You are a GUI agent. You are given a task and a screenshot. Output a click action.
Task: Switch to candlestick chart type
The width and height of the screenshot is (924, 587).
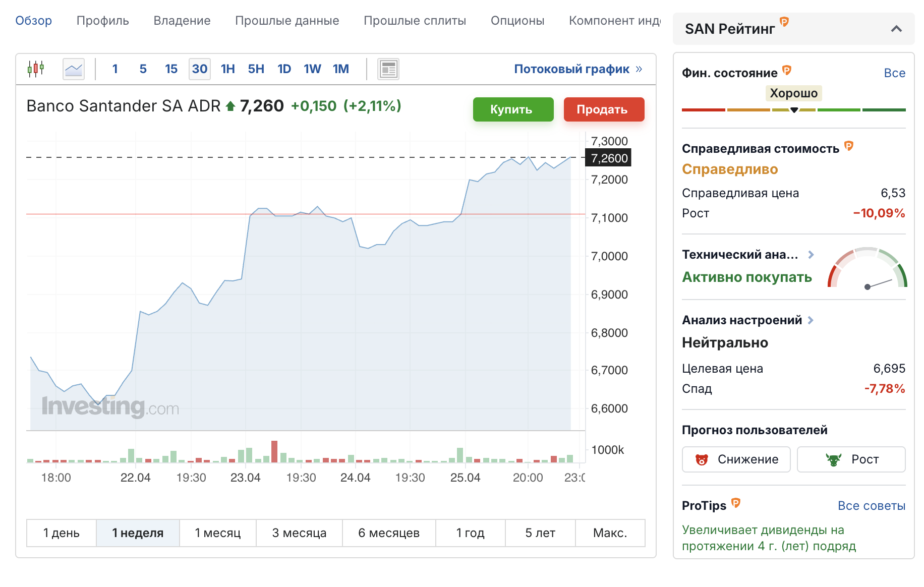tap(36, 69)
